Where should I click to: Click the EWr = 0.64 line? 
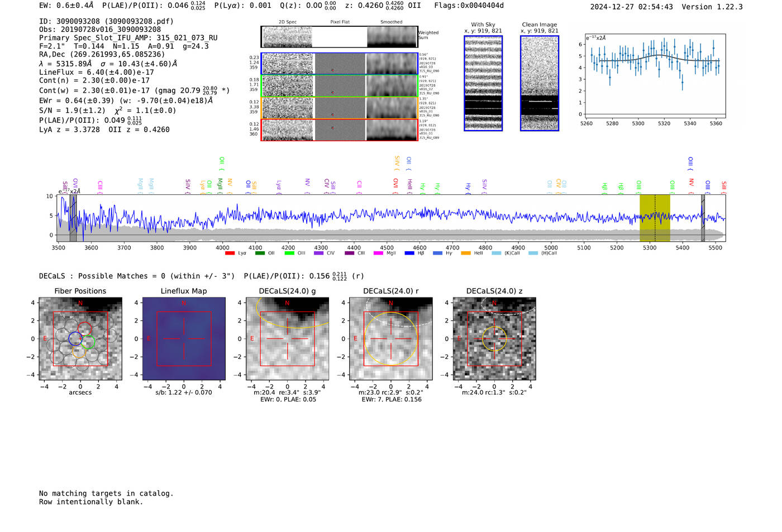[126, 101]
